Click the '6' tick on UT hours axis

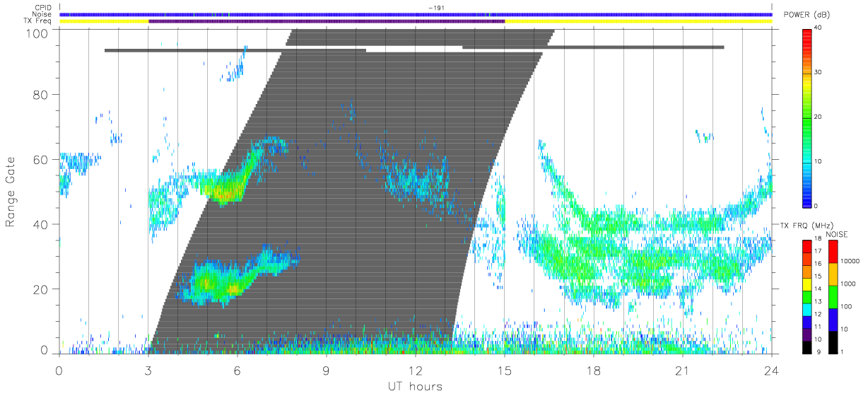point(237,370)
